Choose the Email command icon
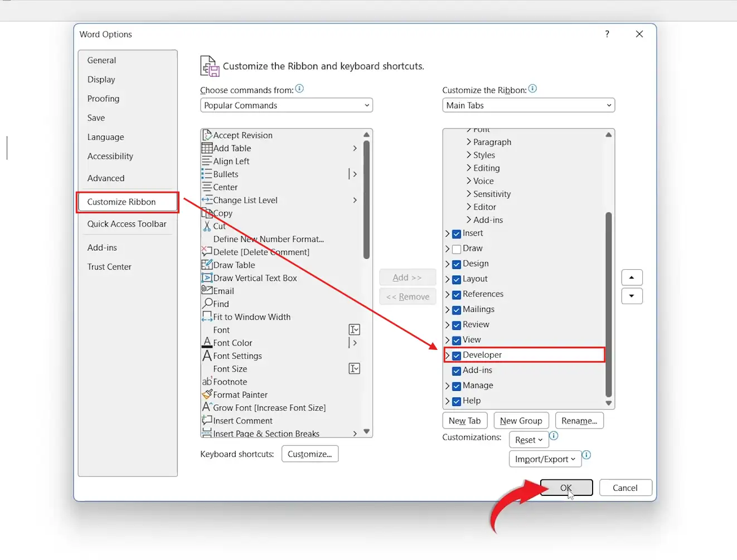Image resolution: width=737 pixels, height=560 pixels. tap(207, 290)
